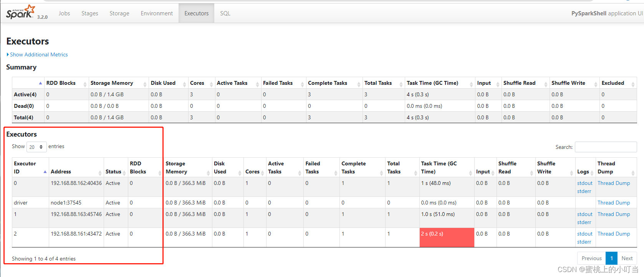Open stderr log for executor 1
The image size is (644, 277).
click(x=584, y=222)
